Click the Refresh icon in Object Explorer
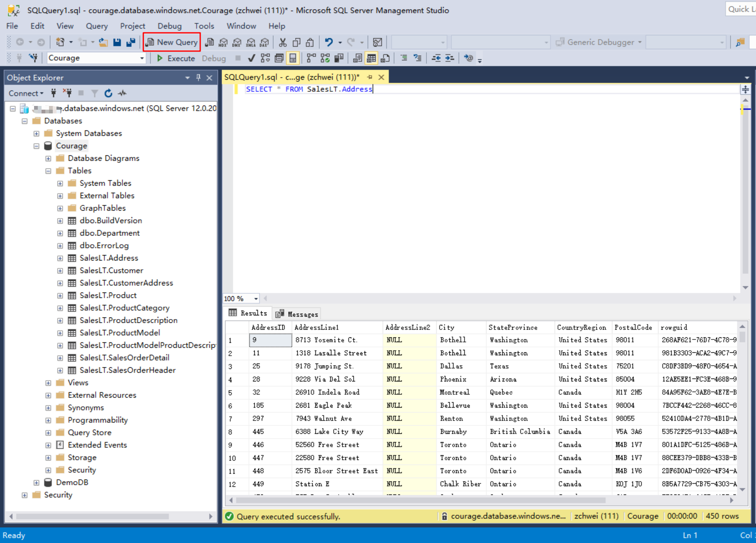Viewport: 756px width, 543px height. (108, 93)
